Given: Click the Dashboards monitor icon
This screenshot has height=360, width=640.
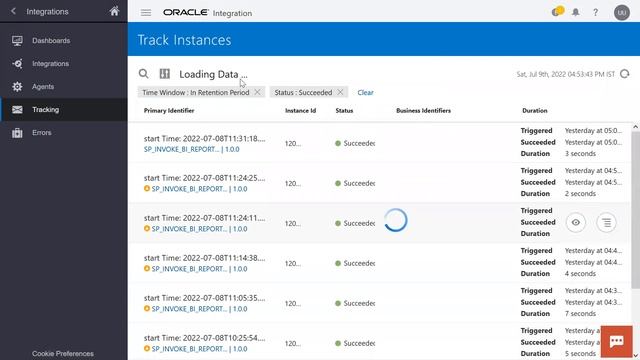Looking at the screenshot, I should [x=17, y=40].
